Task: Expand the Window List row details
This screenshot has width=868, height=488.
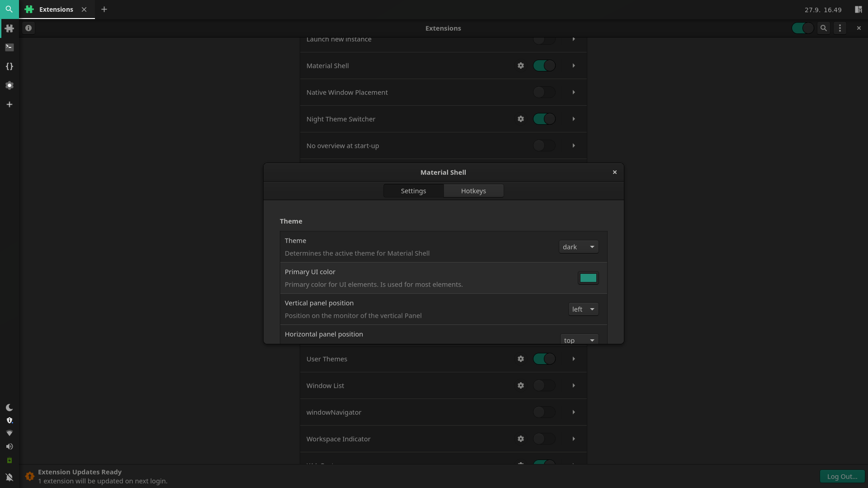Action: [x=574, y=385]
